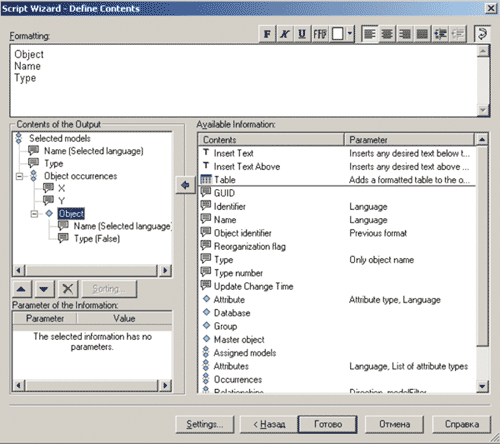Screen dimensions: 500x444
Task: Select Insert Text Above entry
Action: (247, 167)
